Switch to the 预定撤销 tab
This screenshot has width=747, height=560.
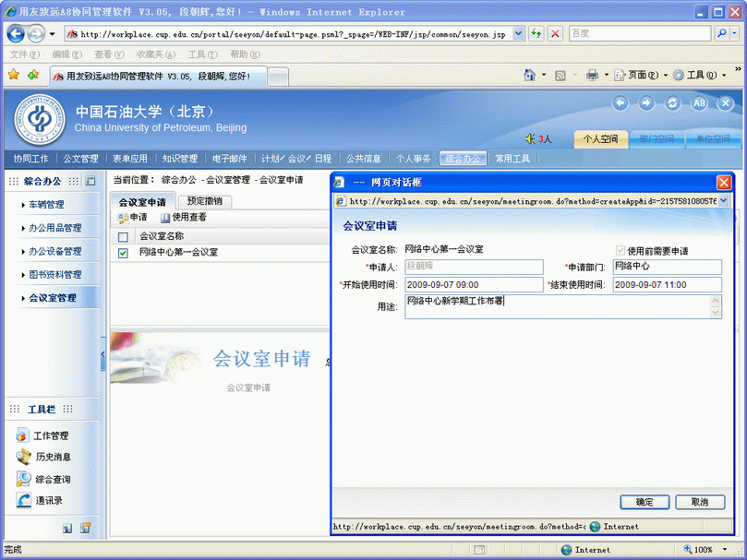(x=204, y=201)
